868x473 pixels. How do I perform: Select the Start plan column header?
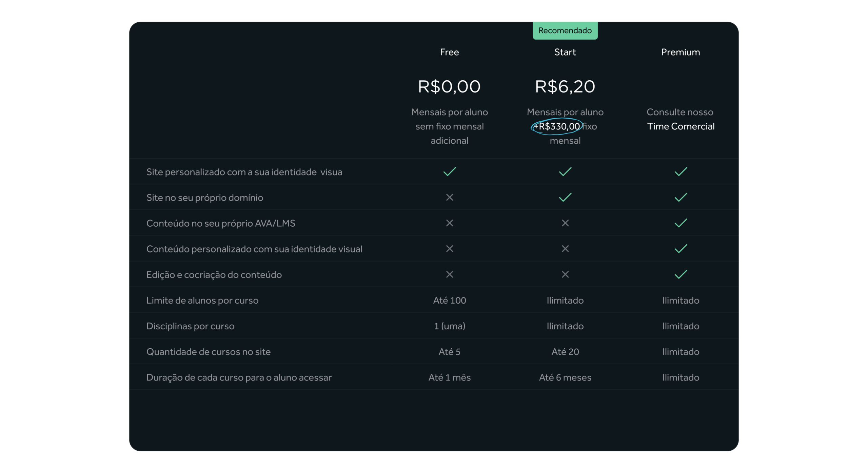pyautogui.click(x=565, y=52)
